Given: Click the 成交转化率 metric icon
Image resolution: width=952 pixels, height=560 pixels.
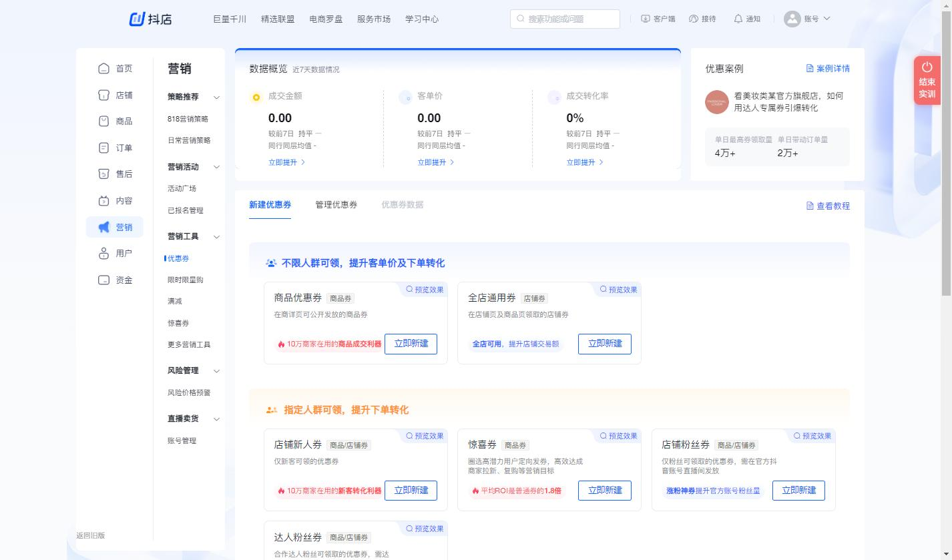Looking at the screenshot, I should coord(554,97).
